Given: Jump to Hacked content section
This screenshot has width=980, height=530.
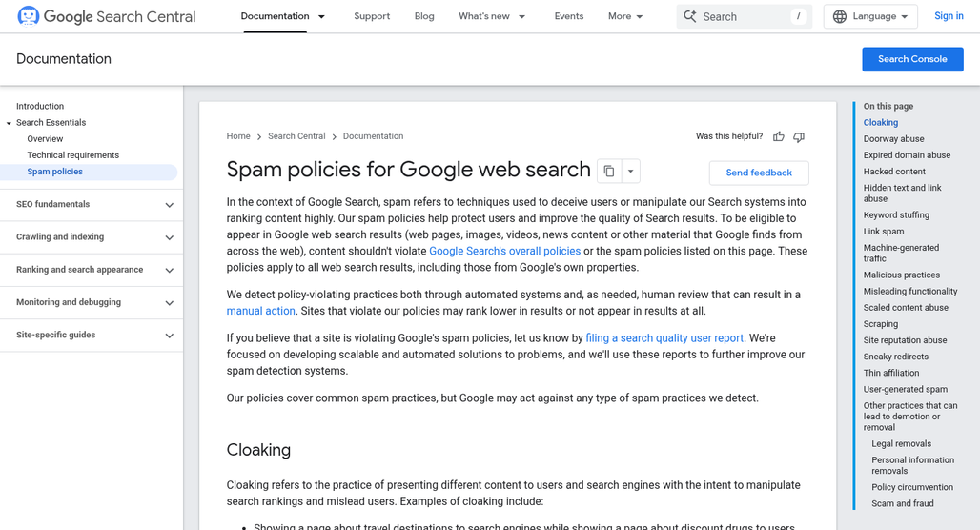Looking at the screenshot, I should 894,172.
